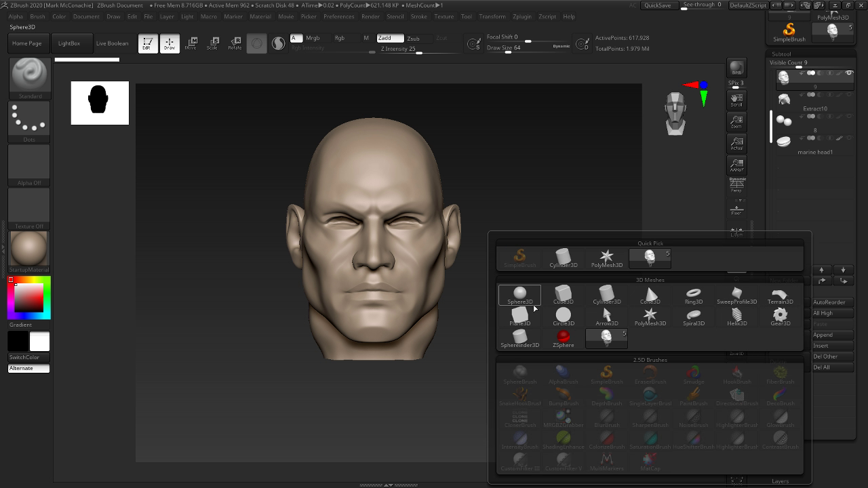
Task: Toggle Draw mode
Action: [x=170, y=43]
